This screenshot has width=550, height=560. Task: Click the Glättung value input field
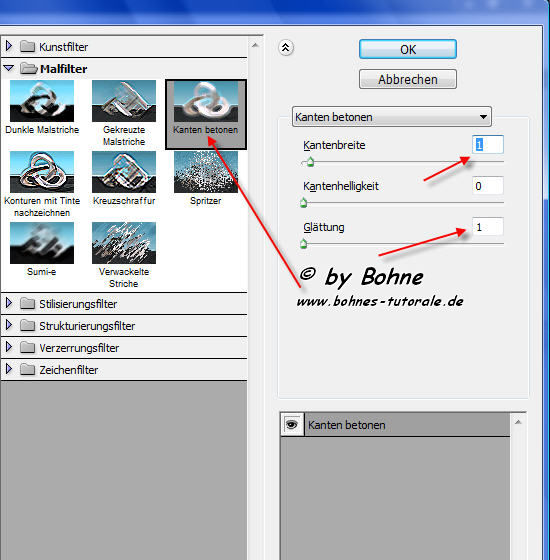point(488,227)
